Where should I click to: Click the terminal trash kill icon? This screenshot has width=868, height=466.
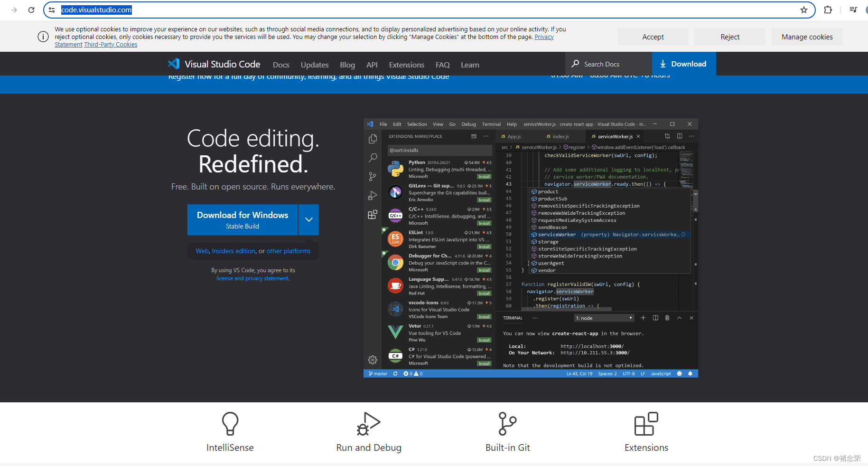point(667,318)
